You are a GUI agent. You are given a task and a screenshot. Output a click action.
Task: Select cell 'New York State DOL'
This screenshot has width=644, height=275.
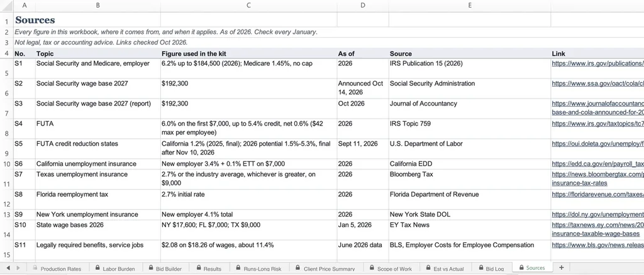click(469, 214)
